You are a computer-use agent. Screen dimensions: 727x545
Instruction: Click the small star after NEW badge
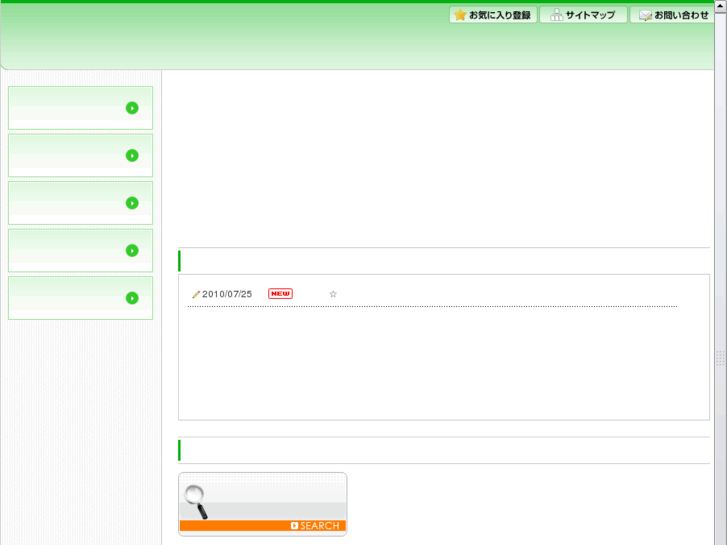[333, 294]
